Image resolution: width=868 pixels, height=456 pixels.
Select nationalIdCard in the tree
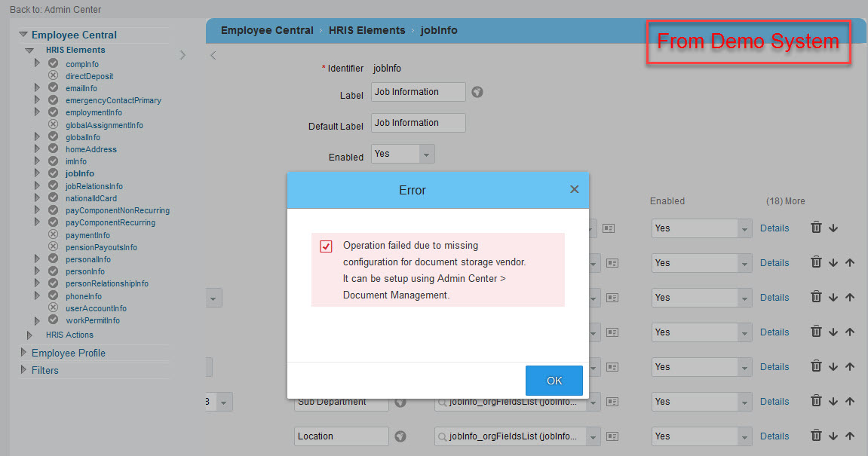[x=90, y=198]
